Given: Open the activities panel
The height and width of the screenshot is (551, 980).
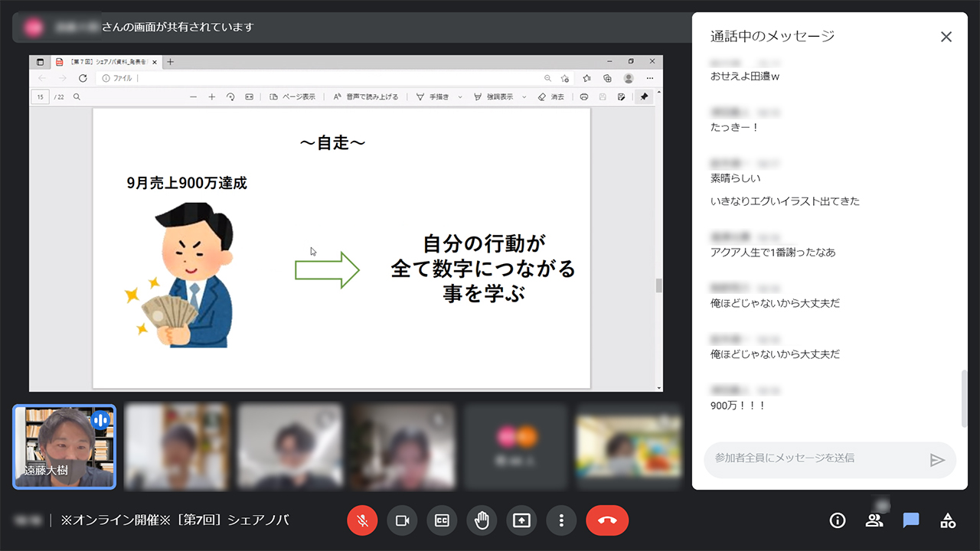Looking at the screenshot, I should point(948,520).
